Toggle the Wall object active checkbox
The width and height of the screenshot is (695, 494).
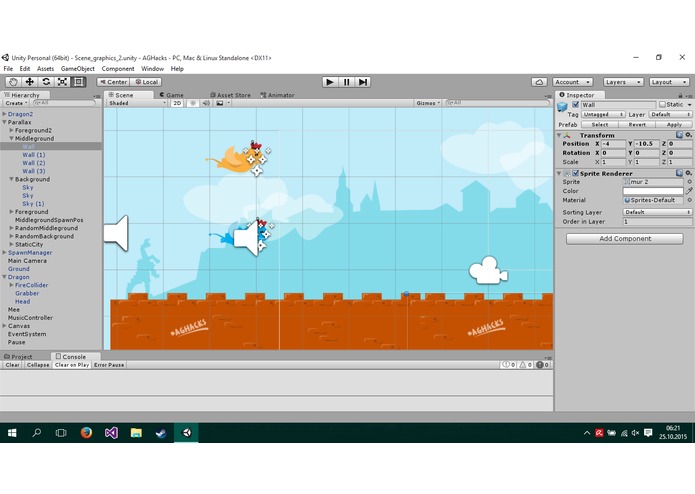coord(575,105)
